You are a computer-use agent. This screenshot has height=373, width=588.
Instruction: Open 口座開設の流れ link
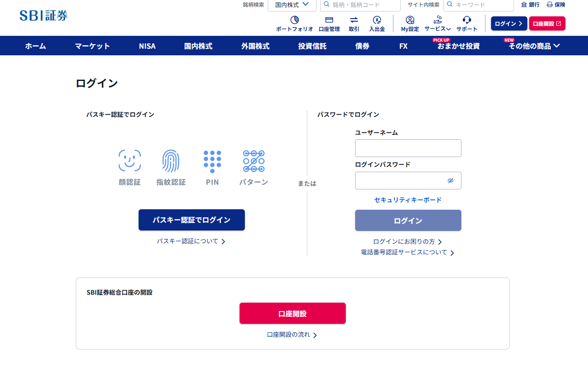[292, 335]
